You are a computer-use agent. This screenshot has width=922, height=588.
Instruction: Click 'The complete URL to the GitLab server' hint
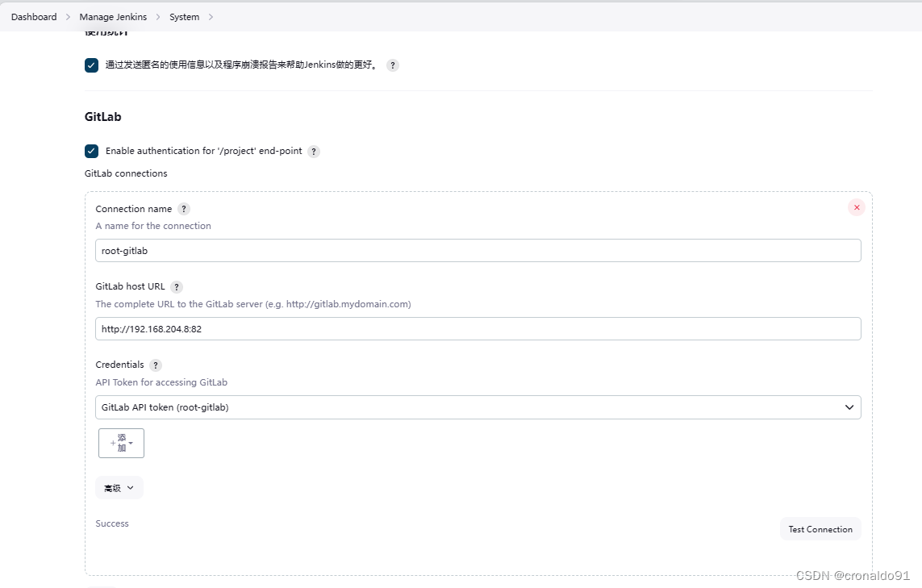252,304
